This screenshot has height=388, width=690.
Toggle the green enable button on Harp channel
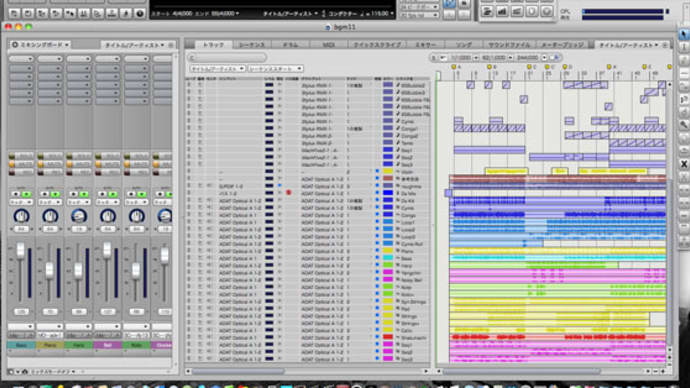coord(84,194)
